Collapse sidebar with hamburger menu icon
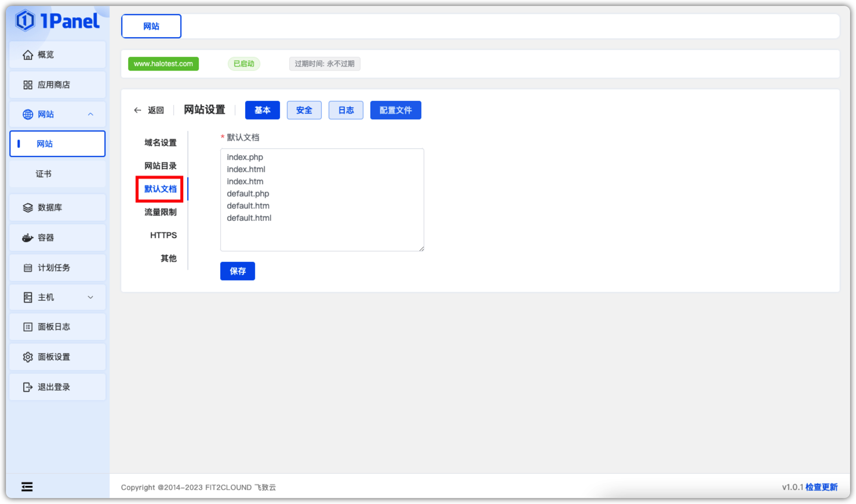Image resolution: width=856 pixels, height=504 pixels. point(27,487)
